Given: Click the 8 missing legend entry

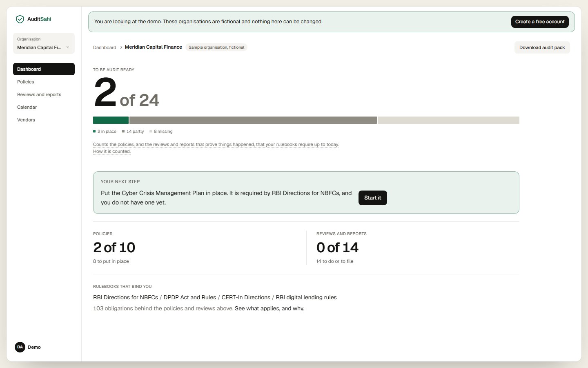Looking at the screenshot, I should coord(161,132).
